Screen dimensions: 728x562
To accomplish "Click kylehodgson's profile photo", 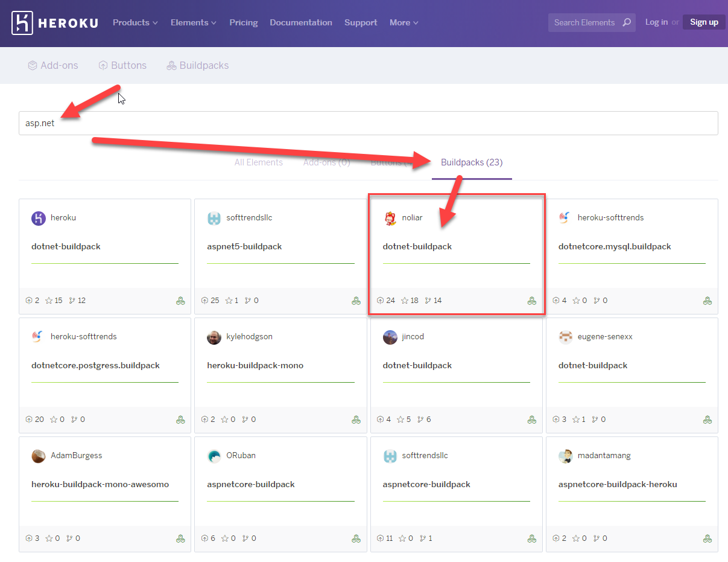I will click(214, 337).
